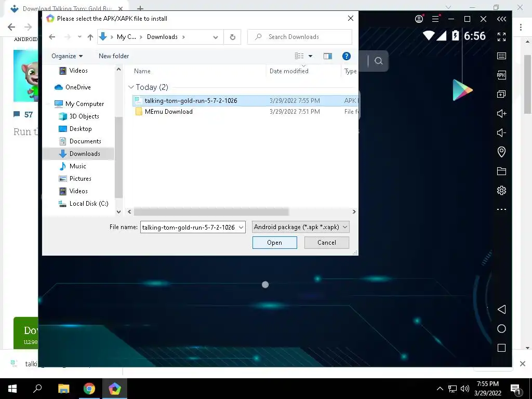Screen dimensions: 532x399
Task: Click the APK install icon in MEmu sidebar
Action: coord(501,75)
